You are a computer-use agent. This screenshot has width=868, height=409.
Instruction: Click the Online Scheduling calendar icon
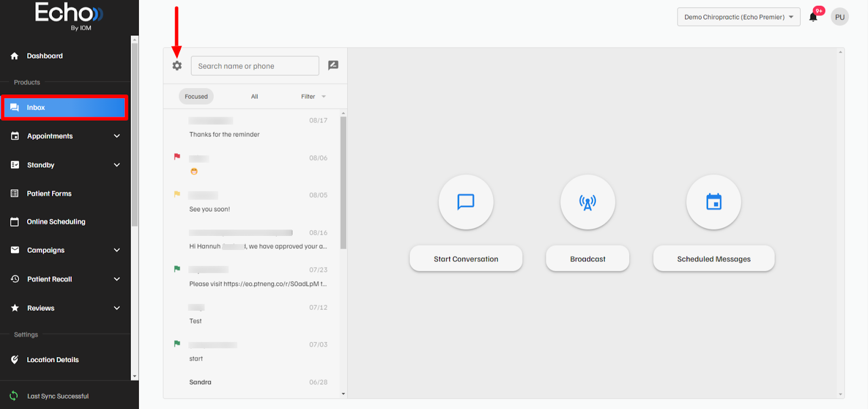[x=15, y=222]
